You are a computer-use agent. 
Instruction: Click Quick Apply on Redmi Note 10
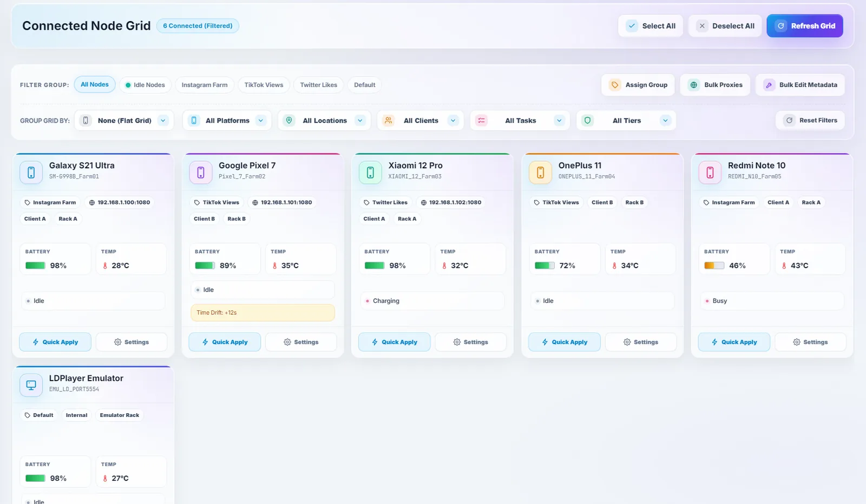point(734,342)
